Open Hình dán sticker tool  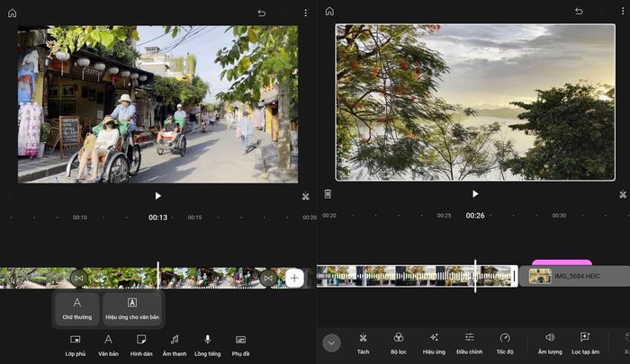tap(141, 345)
